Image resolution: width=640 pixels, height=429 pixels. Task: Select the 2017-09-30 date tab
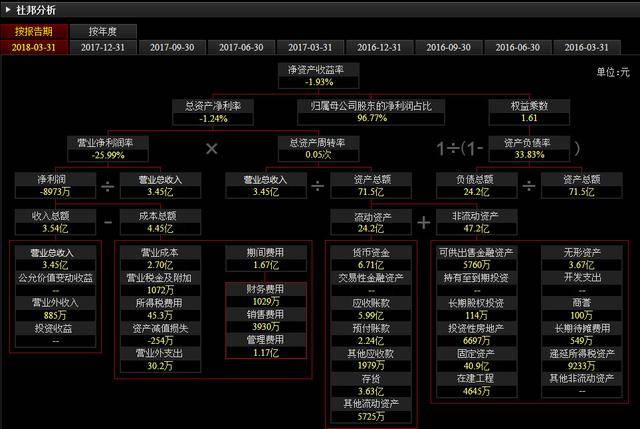(173, 47)
